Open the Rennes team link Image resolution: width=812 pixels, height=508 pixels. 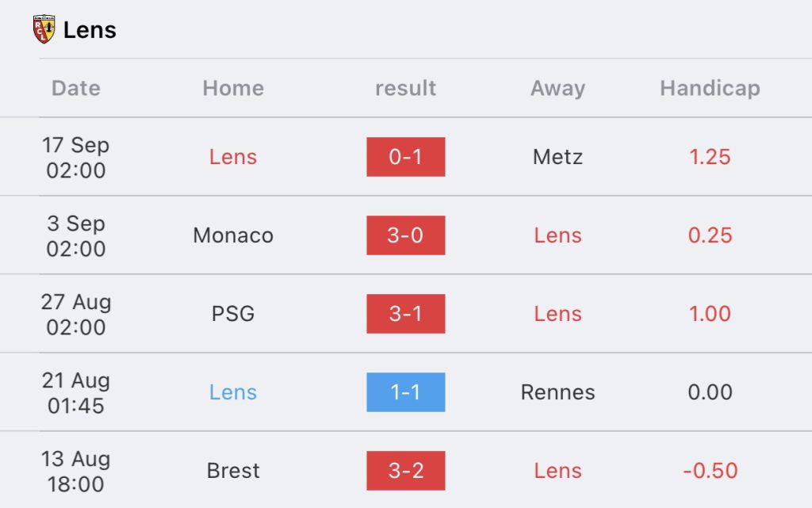click(x=557, y=392)
